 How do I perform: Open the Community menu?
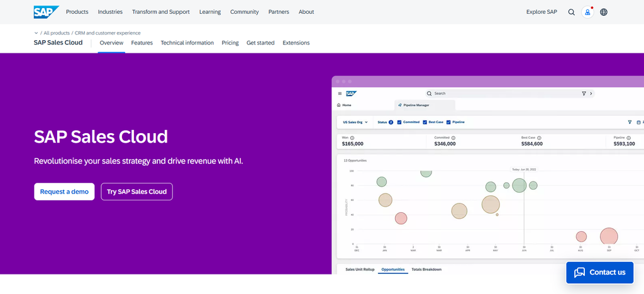(245, 12)
